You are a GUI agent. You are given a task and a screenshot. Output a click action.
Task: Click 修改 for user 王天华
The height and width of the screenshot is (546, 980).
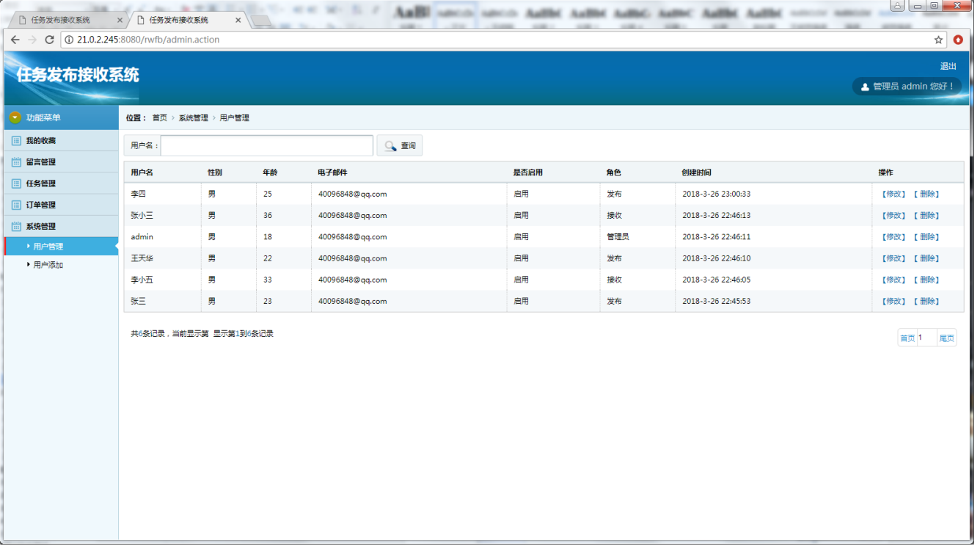[x=893, y=258]
